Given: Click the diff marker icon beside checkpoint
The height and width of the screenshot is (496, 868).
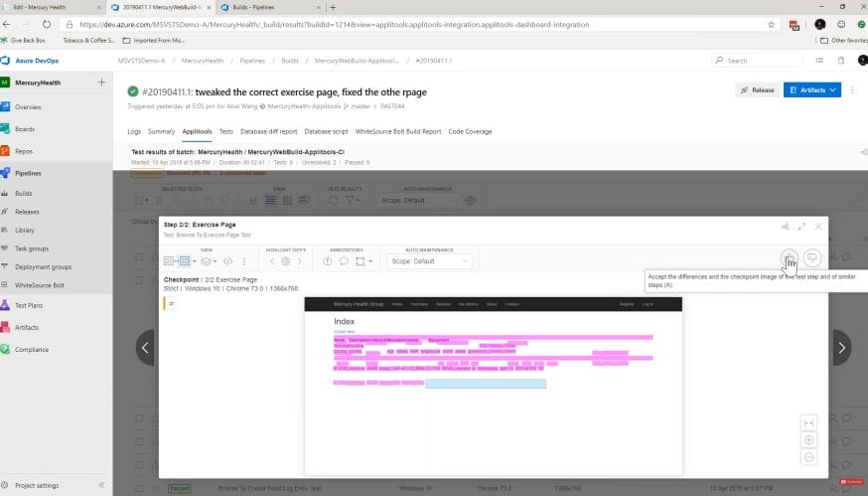Looking at the screenshot, I should [x=171, y=303].
